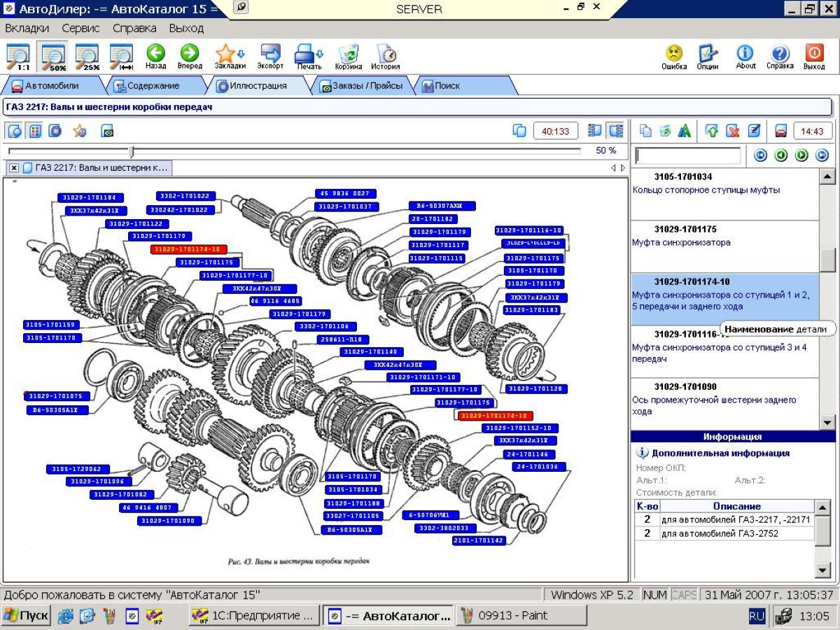Click the blue note edit icon in parts panel
Screen dimensions: 840x630
754,131
